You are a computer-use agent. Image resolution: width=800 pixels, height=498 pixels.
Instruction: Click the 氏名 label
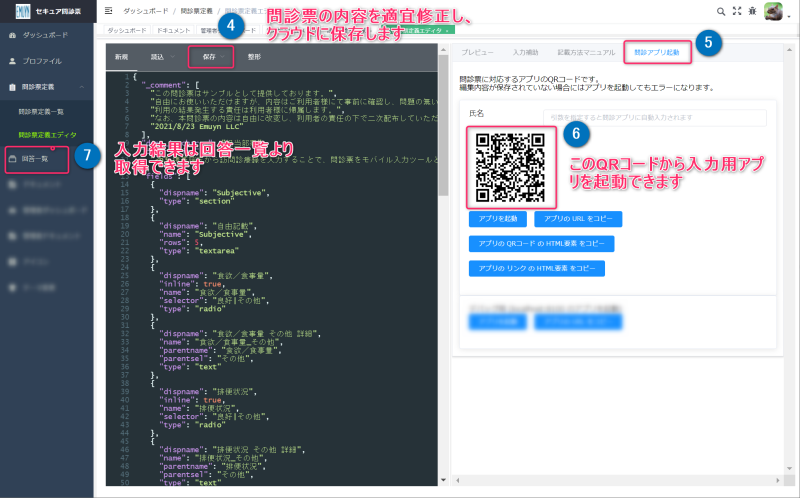tap(477, 113)
